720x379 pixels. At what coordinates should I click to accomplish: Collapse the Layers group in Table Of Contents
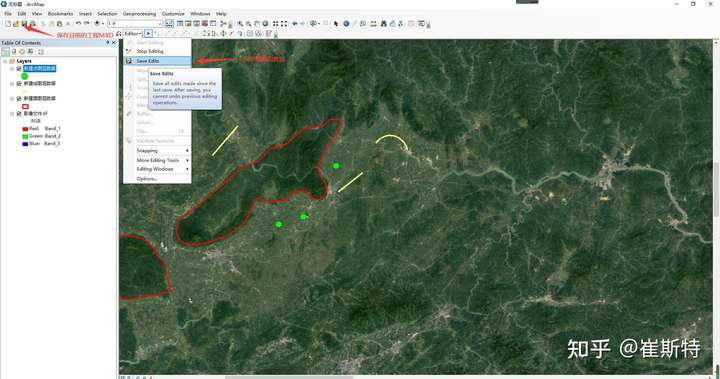click(5, 61)
